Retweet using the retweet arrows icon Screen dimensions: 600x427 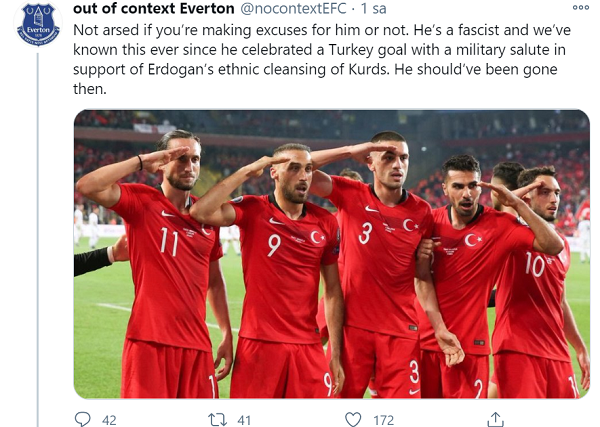click(217, 420)
